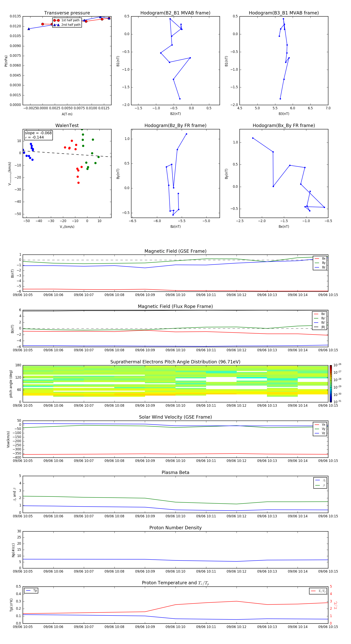Screen dimensions: 351x644
Task: Click '1st half path' legend entry
Action: tap(67, 20)
